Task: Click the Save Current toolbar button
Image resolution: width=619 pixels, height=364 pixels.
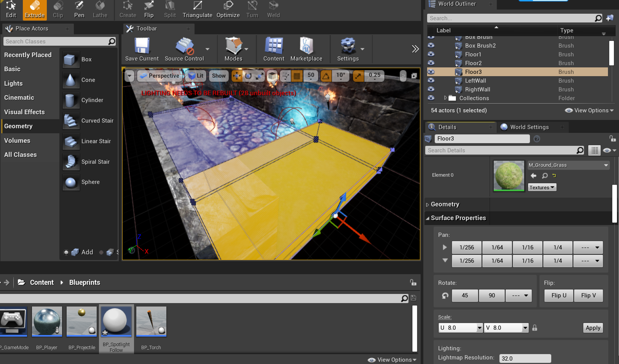Action: click(x=142, y=49)
